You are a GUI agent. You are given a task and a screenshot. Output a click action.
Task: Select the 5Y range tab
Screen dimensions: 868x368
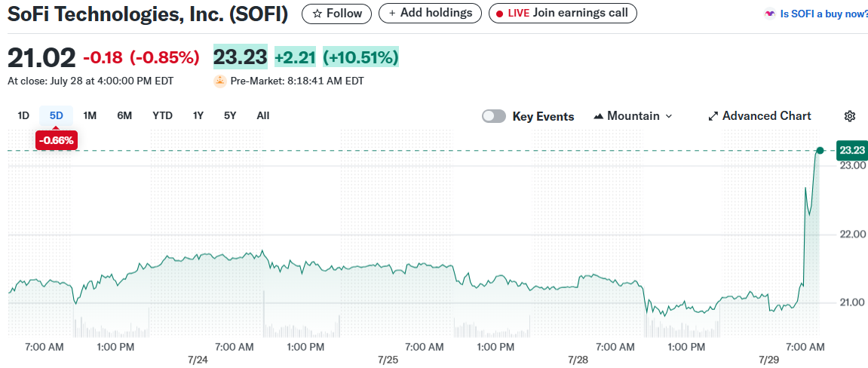230,115
